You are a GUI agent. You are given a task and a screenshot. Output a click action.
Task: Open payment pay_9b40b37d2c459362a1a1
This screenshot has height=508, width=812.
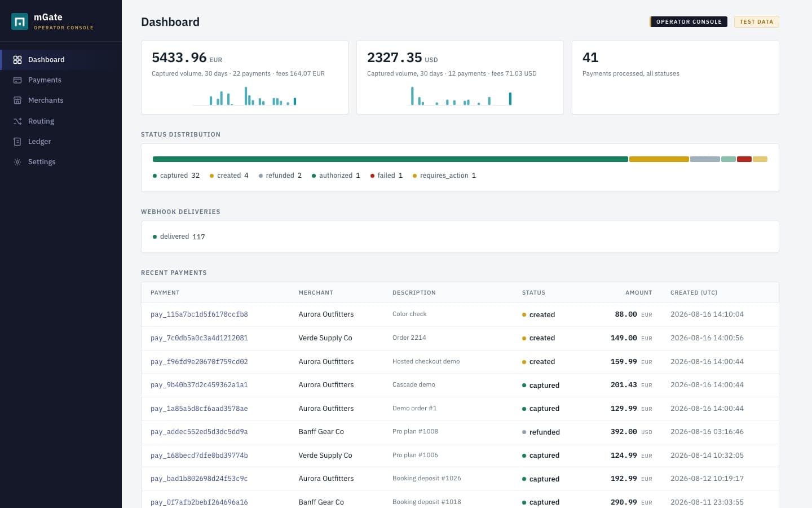(199, 385)
